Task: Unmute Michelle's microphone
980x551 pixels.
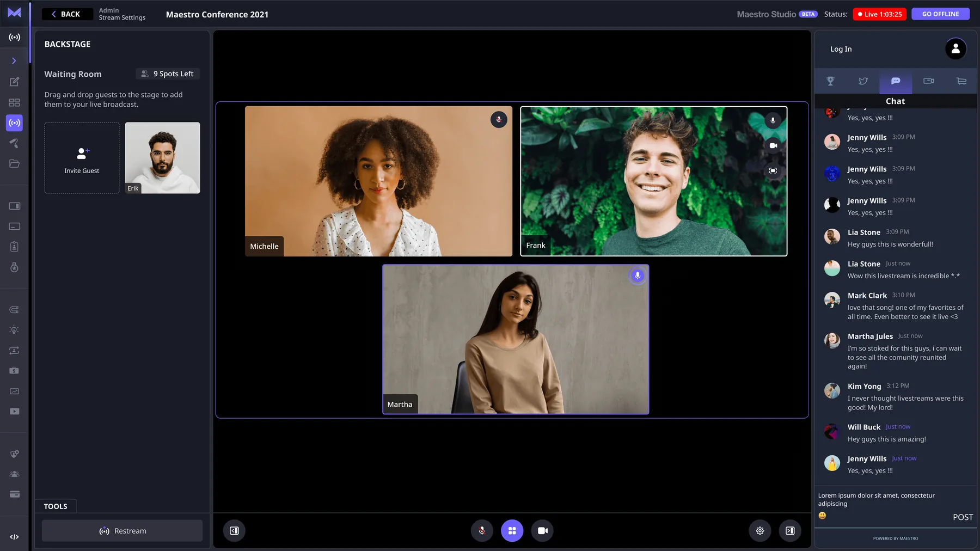Action: click(499, 120)
